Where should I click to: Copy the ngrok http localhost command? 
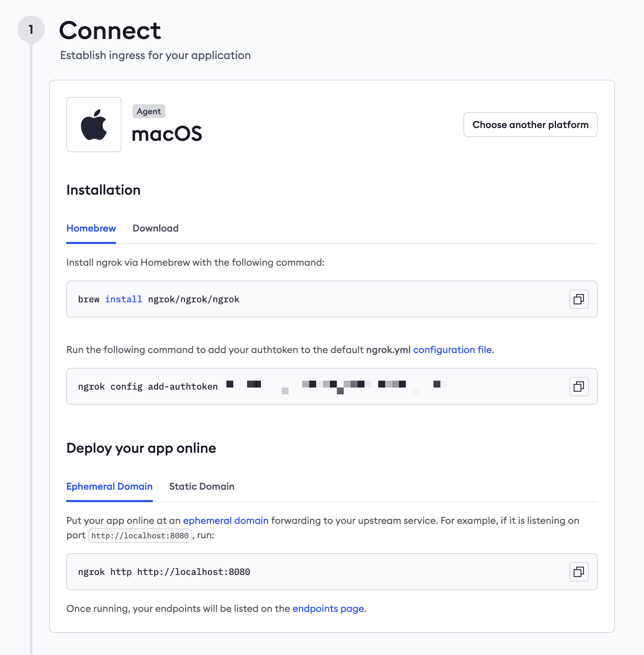click(x=579, y=571)
